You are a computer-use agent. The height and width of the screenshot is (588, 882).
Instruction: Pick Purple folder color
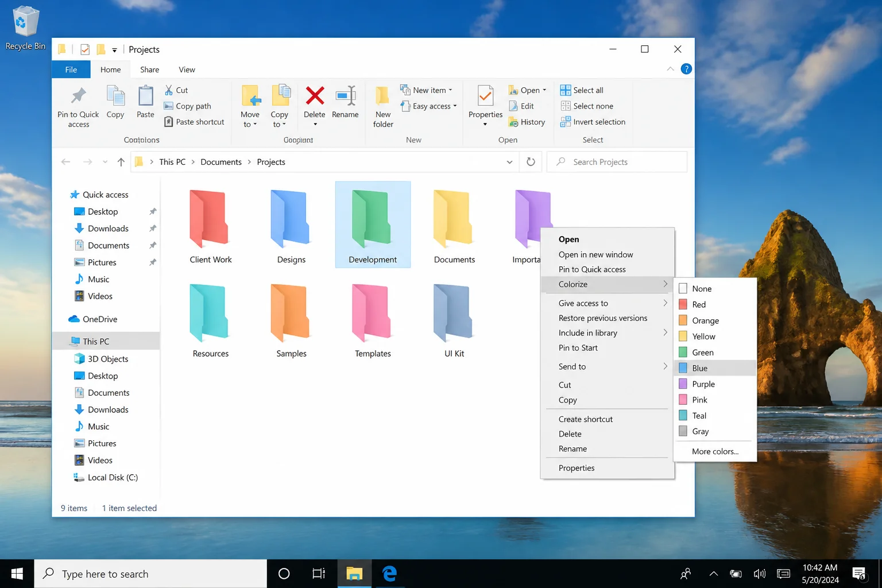pyautogui.click(x=715, y=384)
